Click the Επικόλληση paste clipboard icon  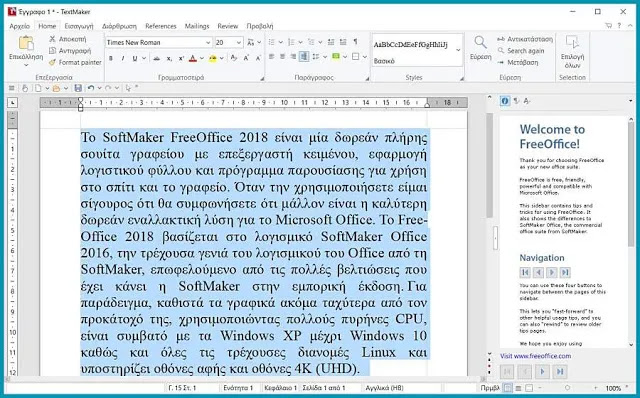(x=26, y=43)
